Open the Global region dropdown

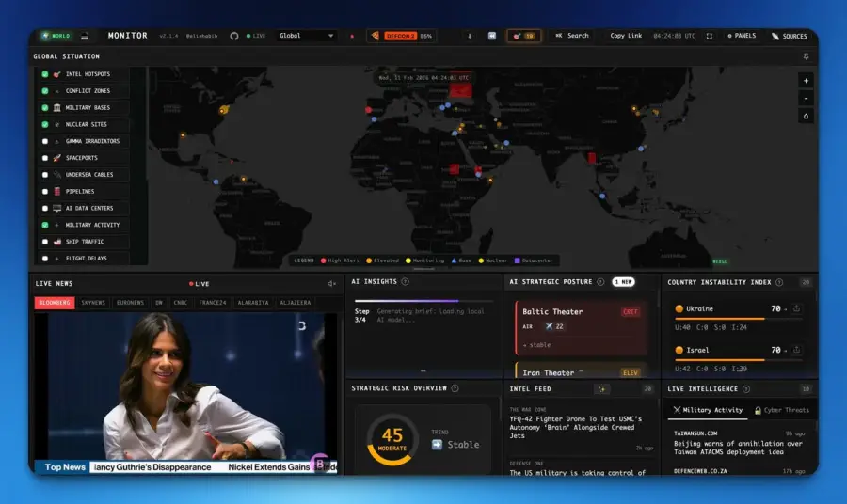coord(306,36)
